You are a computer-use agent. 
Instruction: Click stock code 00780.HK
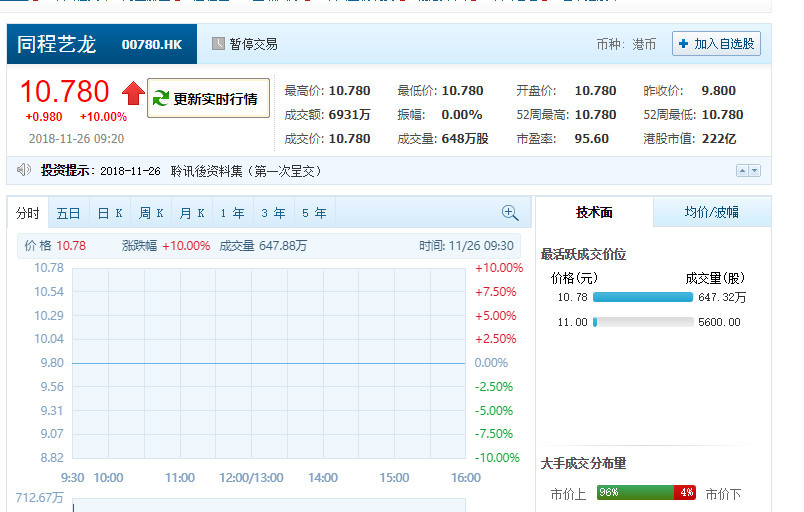click(x=152, y=45)
